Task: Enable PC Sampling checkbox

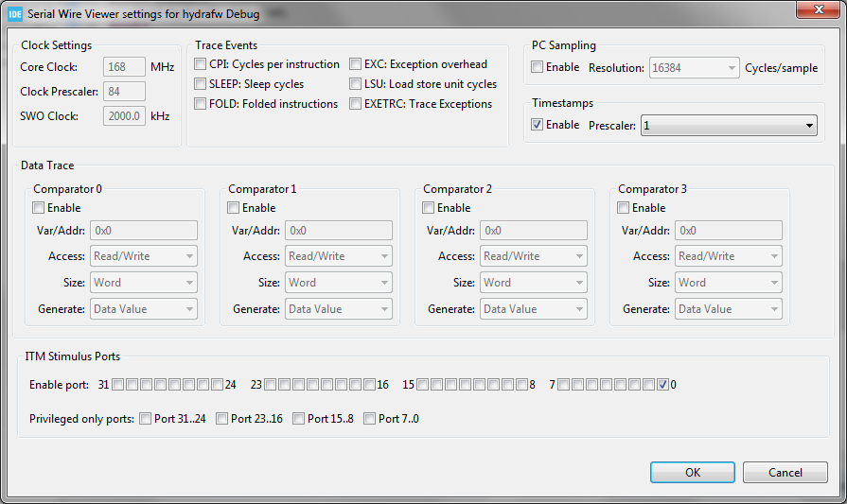Action: (x=537, y=67)
